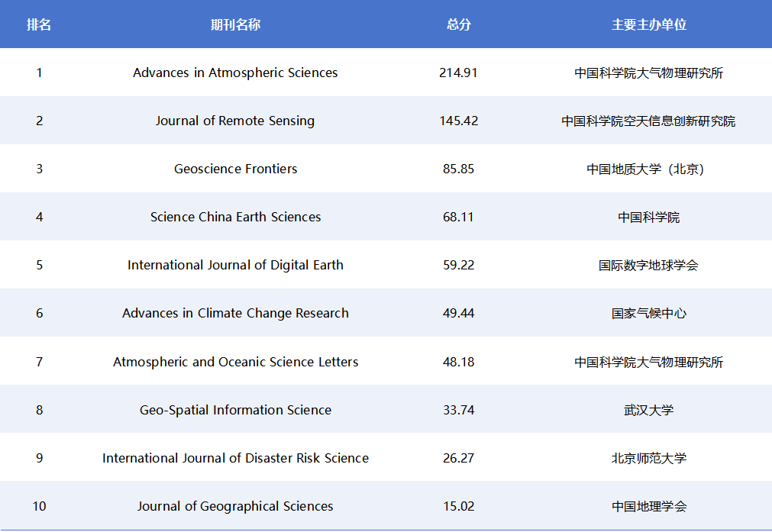Select the 145.42 score cell
The height and width of the screenshot is (532, 772).
[458, 121]
